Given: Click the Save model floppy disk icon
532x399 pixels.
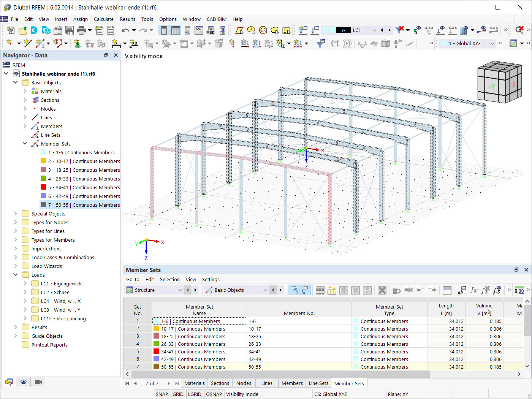Looking at the screenshot, I should tap(70, 30).
